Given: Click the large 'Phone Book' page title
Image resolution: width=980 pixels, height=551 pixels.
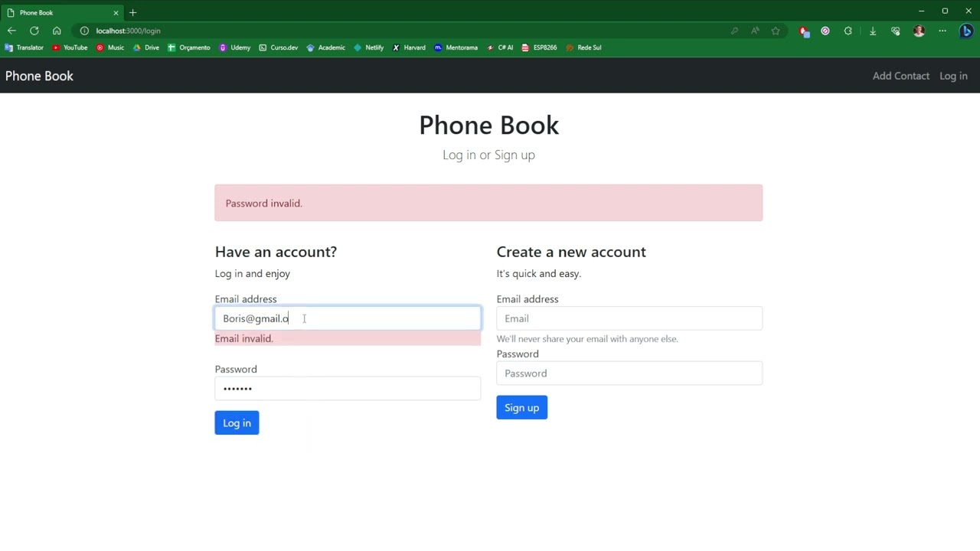Looking at the screenshot, I should [488, 125].
